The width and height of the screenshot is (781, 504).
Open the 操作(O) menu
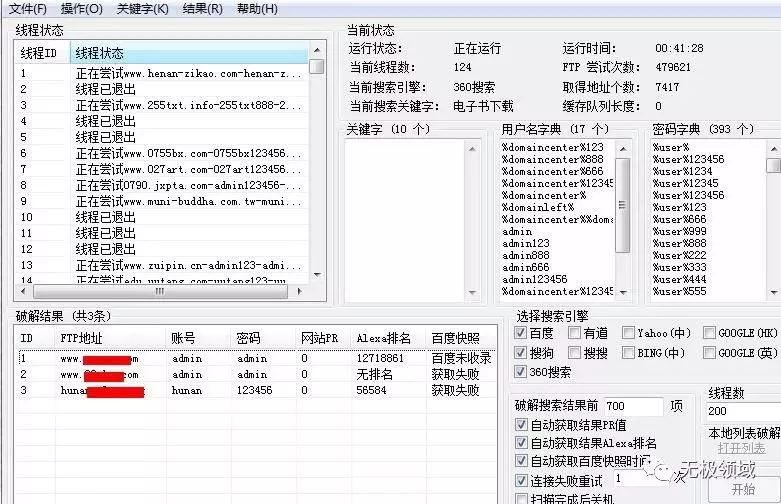click(81, 8)
